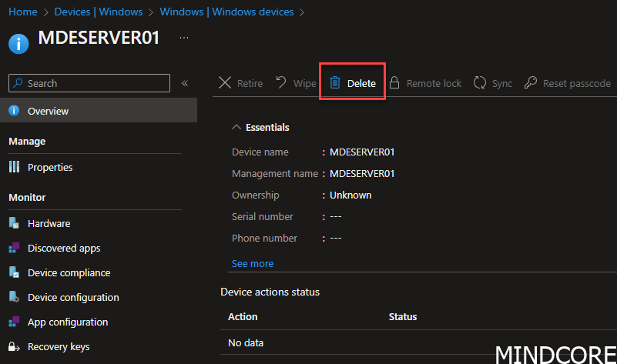Viewport: 617px width, 364px height.
Task: Click the Delete trash can icon
Action: pos(335,83)
